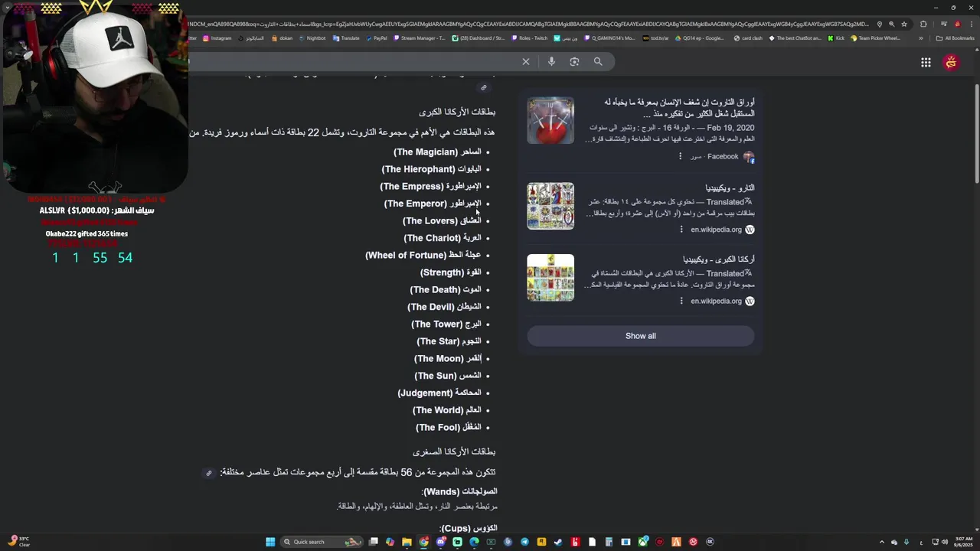Open the Instagram bookmark

[x=217, y=38]
